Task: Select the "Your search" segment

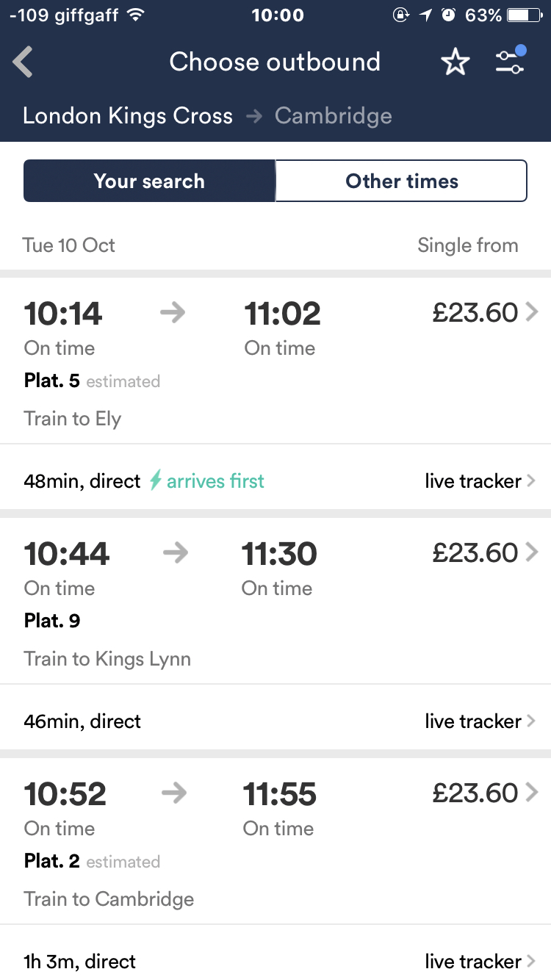Action: point(149,181)
